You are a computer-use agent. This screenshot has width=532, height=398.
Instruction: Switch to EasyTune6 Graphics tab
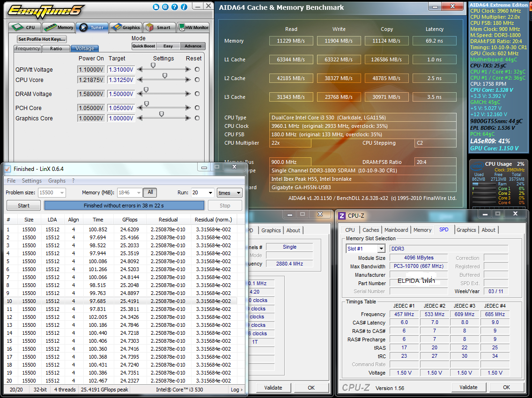click(126, 28)
